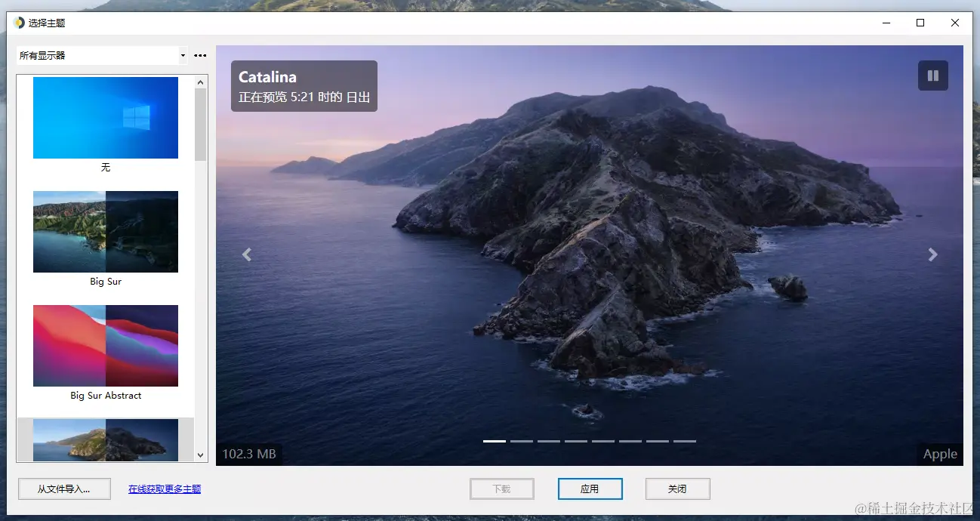The height and width of the screenshot is (521, 980).
Task: Jump to the second preview slide indicator
Action: pos(522,441)
